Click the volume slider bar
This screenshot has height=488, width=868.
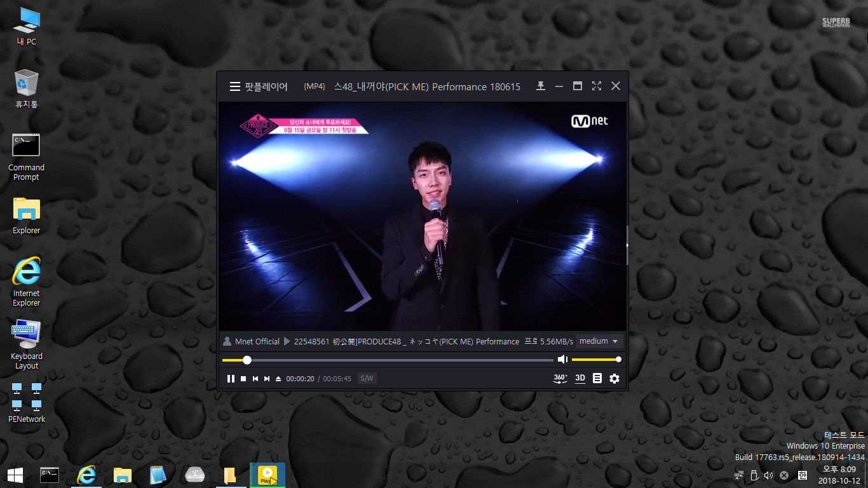595,360
